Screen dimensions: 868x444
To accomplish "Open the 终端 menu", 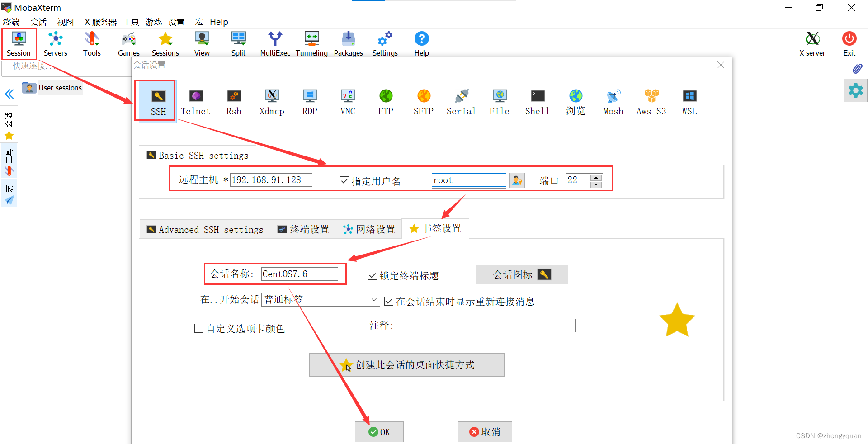I will [11, 22].
